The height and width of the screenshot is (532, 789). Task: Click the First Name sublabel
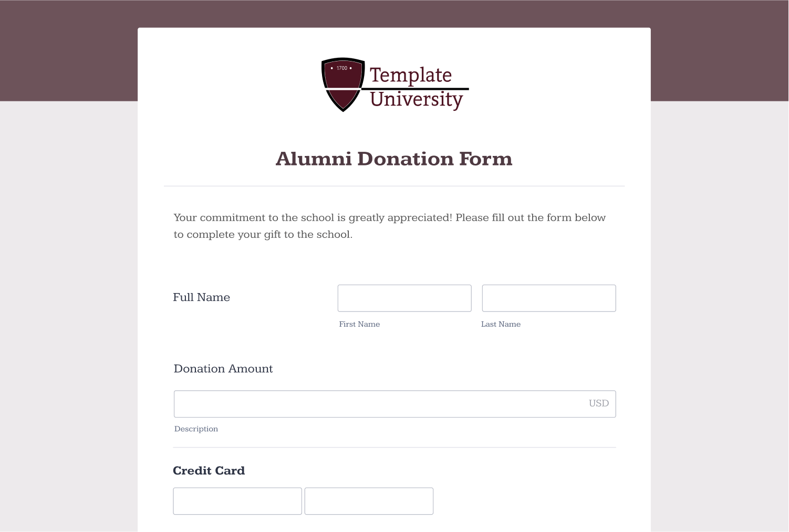coord(359,324)
